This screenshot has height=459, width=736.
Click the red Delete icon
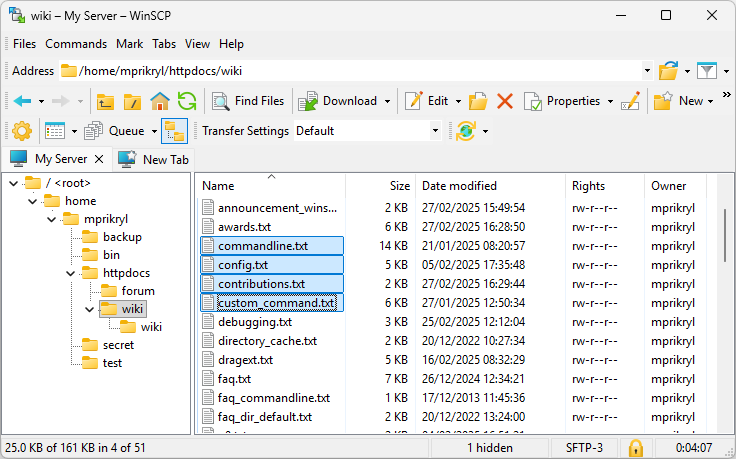click(505, 101)
